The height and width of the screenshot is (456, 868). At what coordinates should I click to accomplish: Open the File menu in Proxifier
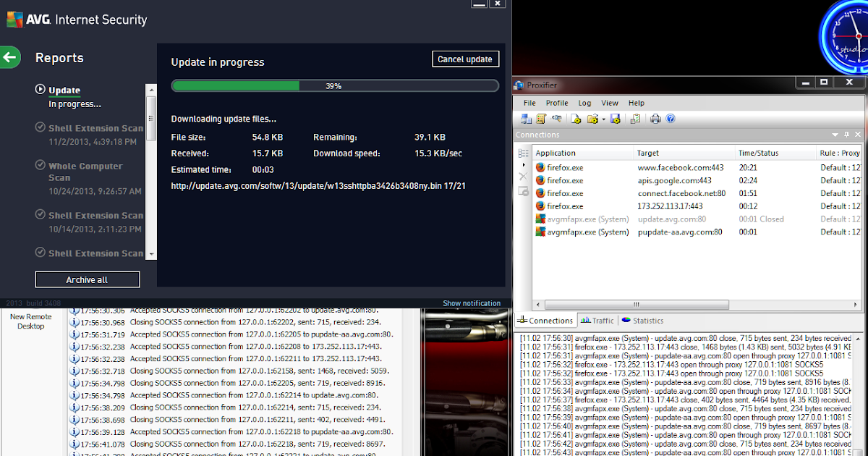pyautogui.click(x=529, y=103)
